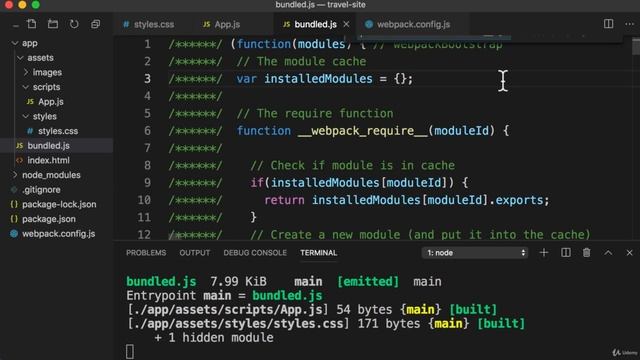This screenshot has width=640, height=360.
Task: Click the 'return' keyword on line 10
Action: click(284, 200)
